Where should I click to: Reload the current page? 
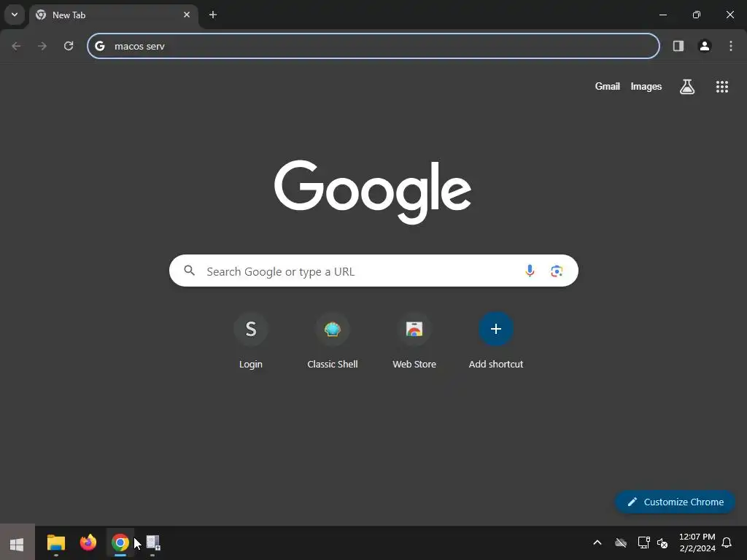tap(69, 46)
